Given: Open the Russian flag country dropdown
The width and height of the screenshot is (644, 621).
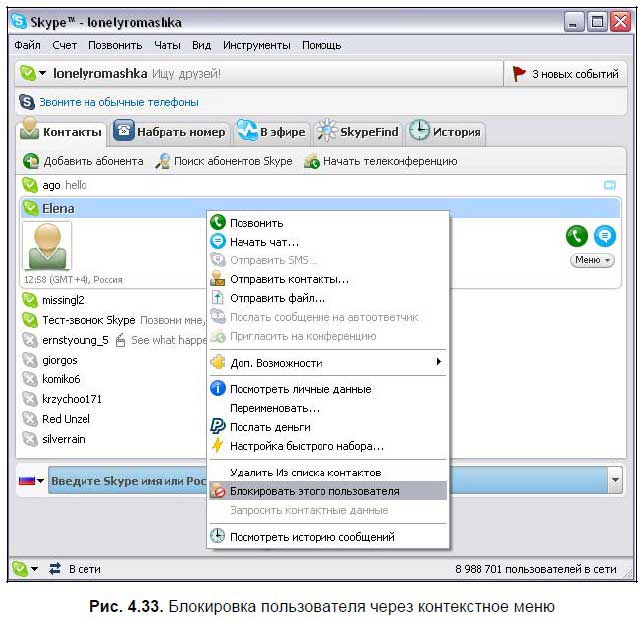Looking at the screenshot, I should click(32, 481).
